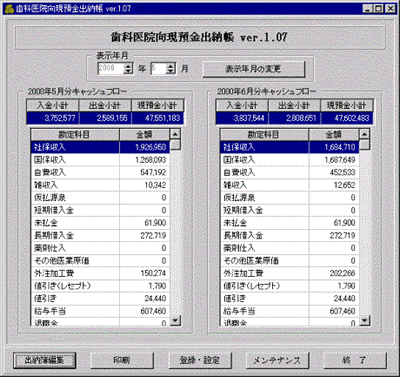Click the May list scroll-down arrow
Viewport: 400px width, 377px height.
tap(175, 321)
